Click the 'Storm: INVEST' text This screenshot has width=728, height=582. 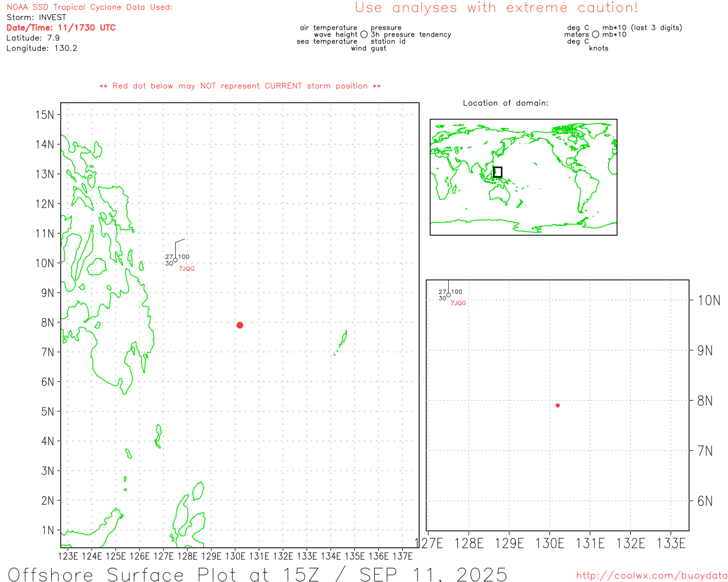coord(36,18)
